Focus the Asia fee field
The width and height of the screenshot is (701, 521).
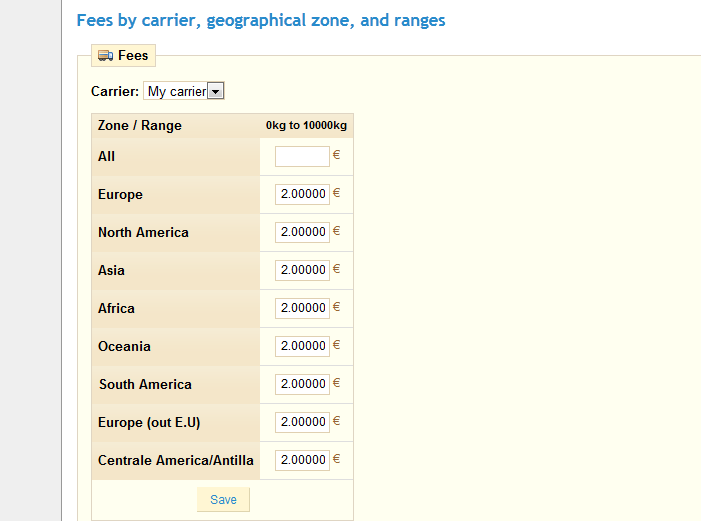pos(302,270)
